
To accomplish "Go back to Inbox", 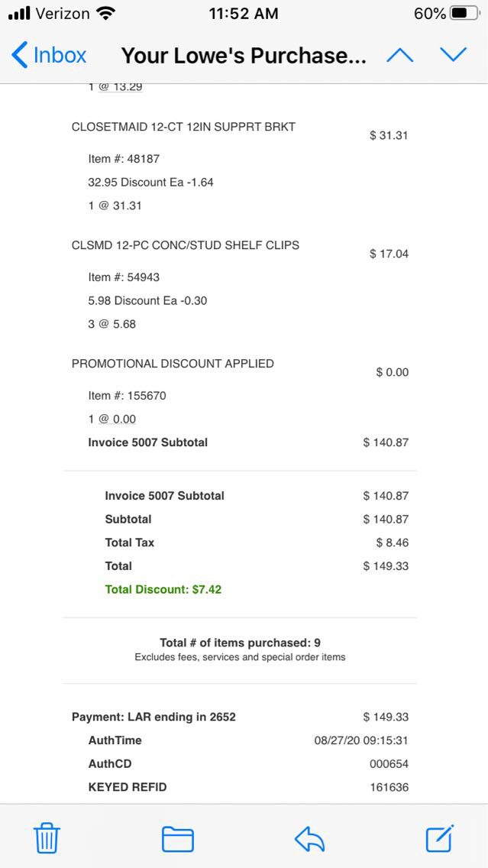I will pos(50,55).
